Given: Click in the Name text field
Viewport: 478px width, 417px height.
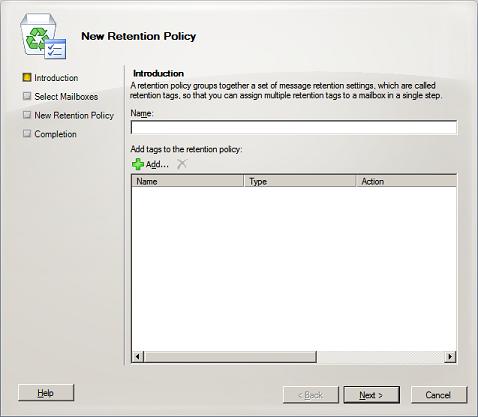Looking at the screenshot, I should pos(294,127).
